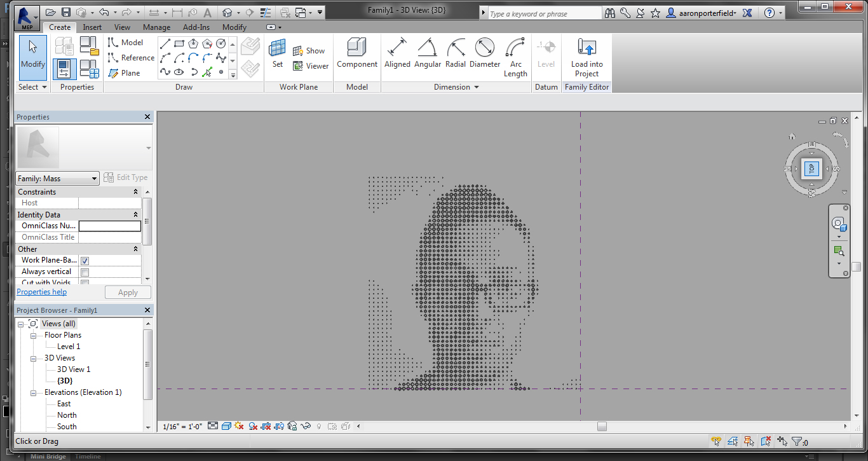Save the family with the floppy disk icon
Viewport: 868px width, 461px height.
[x=66, y=13]
